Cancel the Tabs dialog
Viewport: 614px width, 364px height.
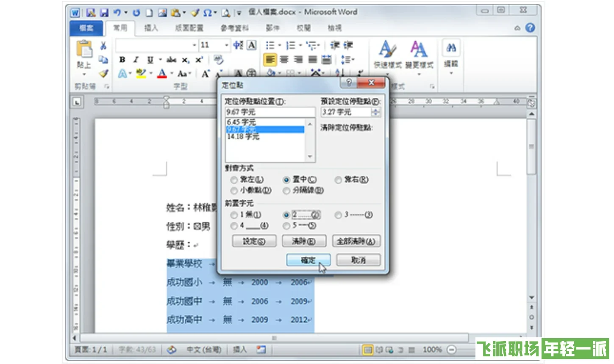pyautogui.click(x=358, y=260)
